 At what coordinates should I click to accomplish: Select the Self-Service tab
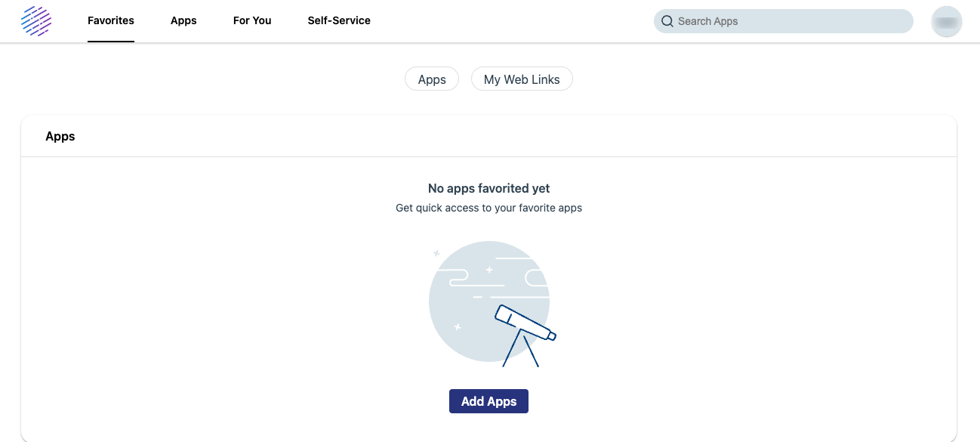pyautogui.click(x=339, y=21)
